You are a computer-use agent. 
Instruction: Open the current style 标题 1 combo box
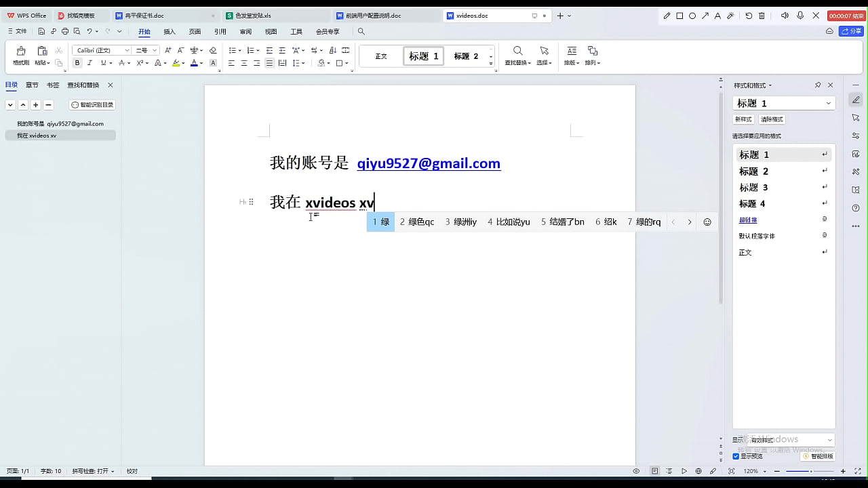point(784,103)
